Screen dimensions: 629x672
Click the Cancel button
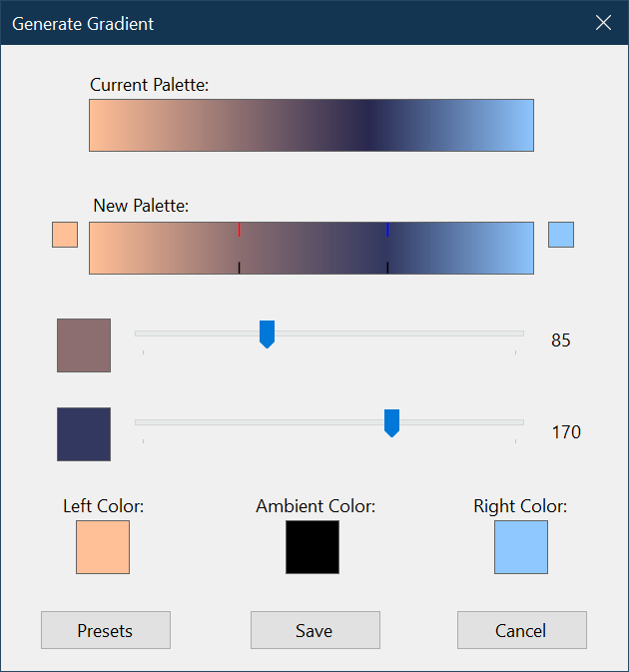(x=521, y=630)
